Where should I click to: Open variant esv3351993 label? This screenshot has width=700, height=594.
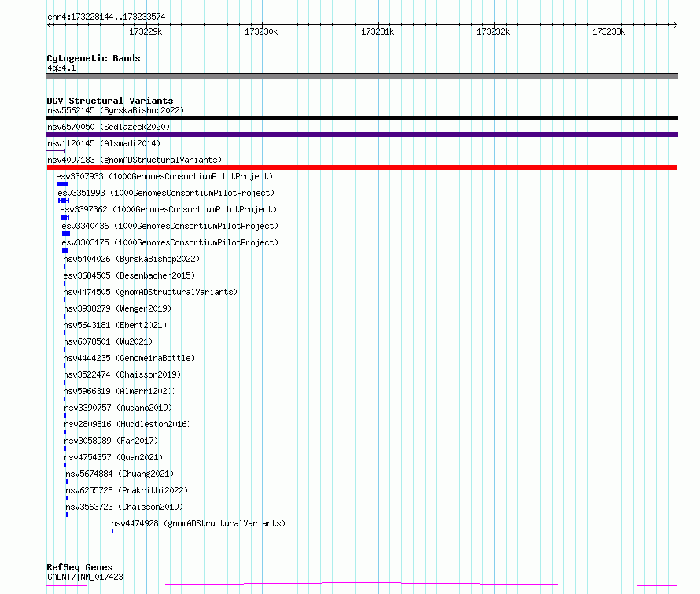(x=166, y=193)
